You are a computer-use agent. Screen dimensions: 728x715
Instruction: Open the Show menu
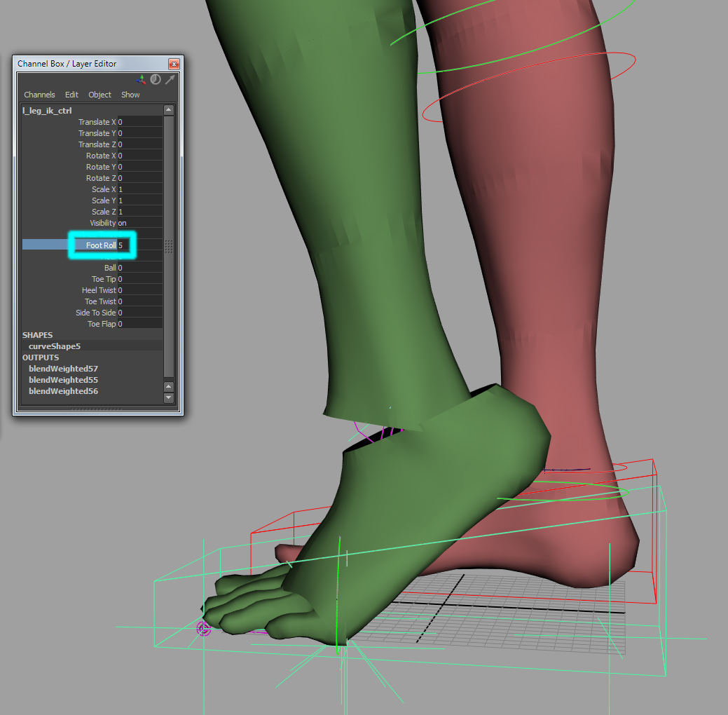coord(130,95)
